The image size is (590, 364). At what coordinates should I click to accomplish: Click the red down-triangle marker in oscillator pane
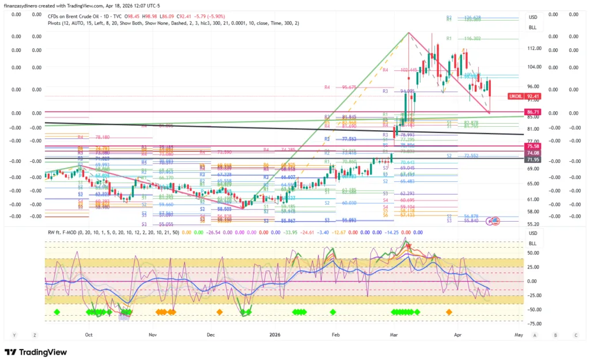(x=410, y=245)
